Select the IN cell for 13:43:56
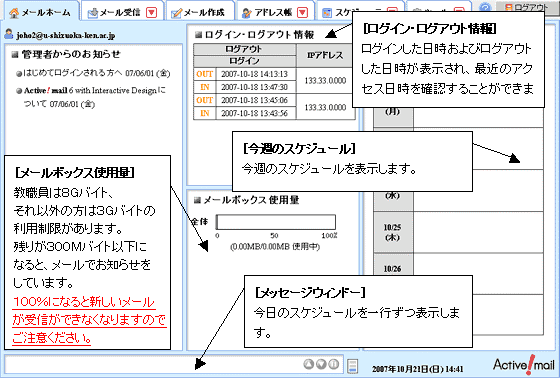This screenshot has width=560, height=378. pyautogui.click(x=205, y=113)
